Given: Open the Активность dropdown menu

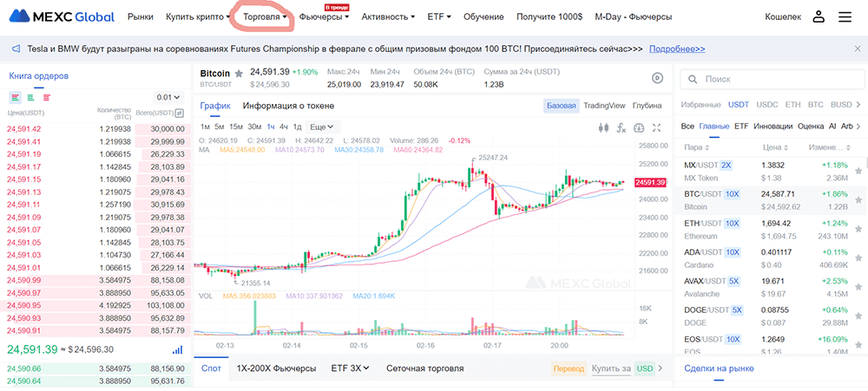Looking at the screenshot, I should point(389,16).
